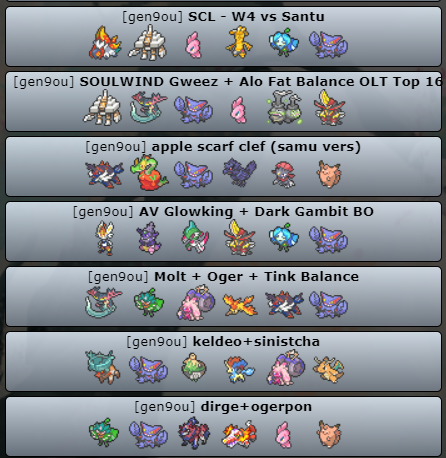Click Sinistcha icon in keldeo+sinistcha team
The image size is (446, 458).
point(194,367)
